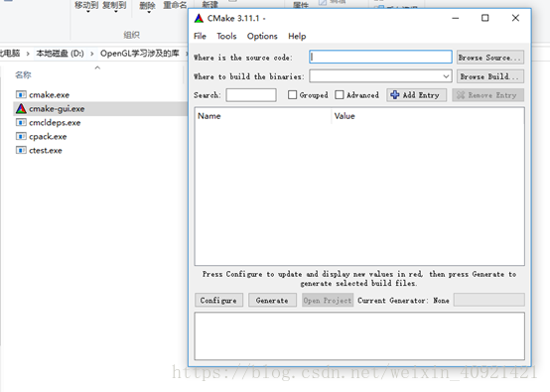Expand the build binaries path dropdown
Screen dimensions: 550x392
click(x=446, y=76)
